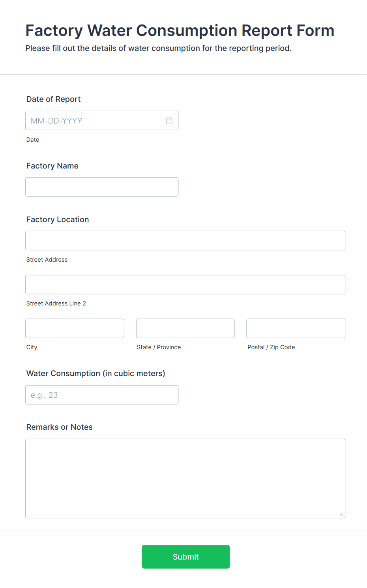
Task: Click the "Factory Name" label text
Action: [x=52, y=166]
